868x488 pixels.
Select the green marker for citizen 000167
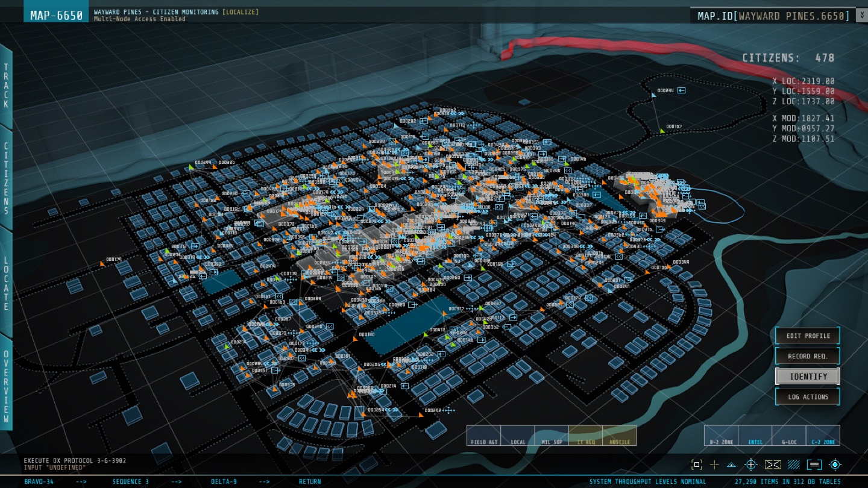tap(662, 131)
